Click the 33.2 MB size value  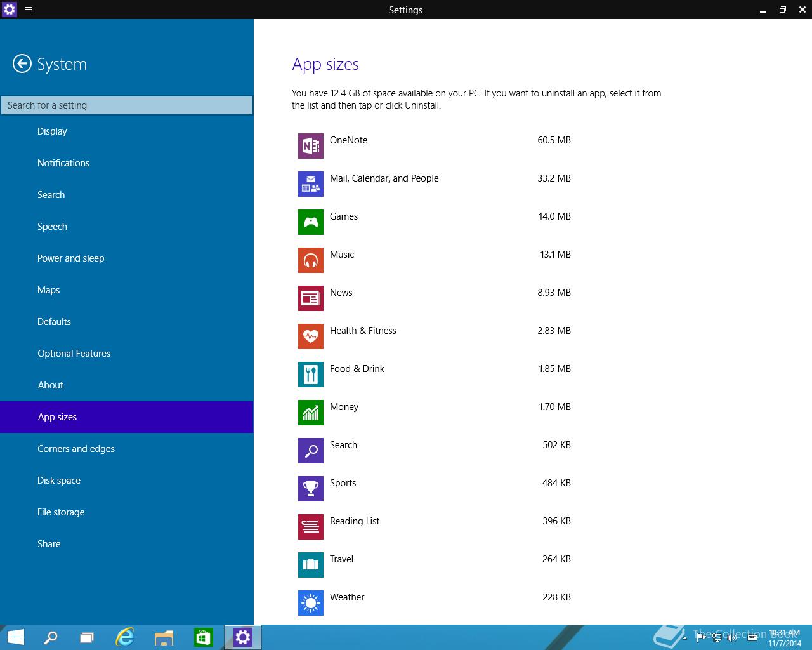pyautogui.click(x=554, y=178)
